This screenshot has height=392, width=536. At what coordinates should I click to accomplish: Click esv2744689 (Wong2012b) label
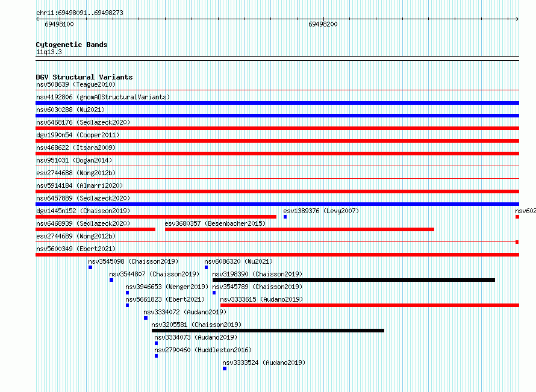point(76,236)
